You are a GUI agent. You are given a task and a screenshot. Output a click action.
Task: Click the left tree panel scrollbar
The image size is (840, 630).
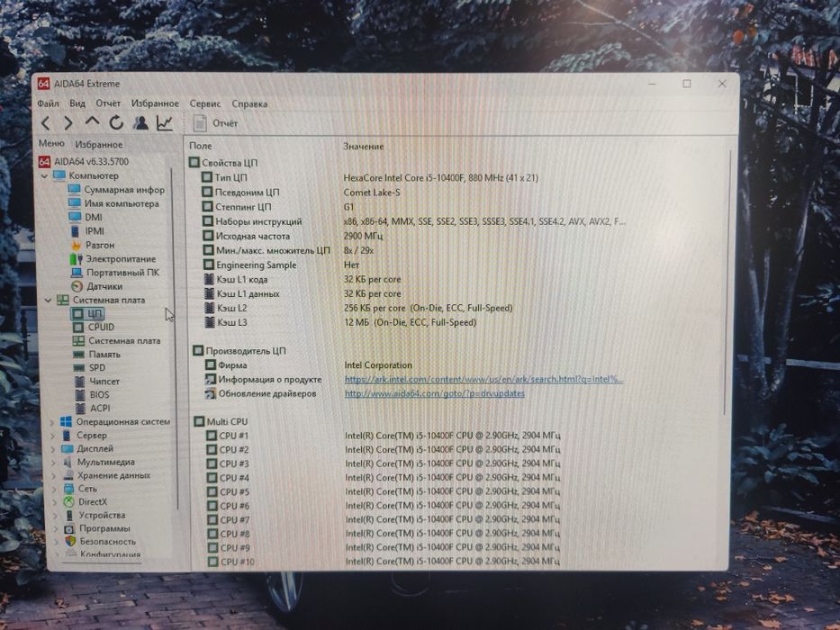pos(174,337)
